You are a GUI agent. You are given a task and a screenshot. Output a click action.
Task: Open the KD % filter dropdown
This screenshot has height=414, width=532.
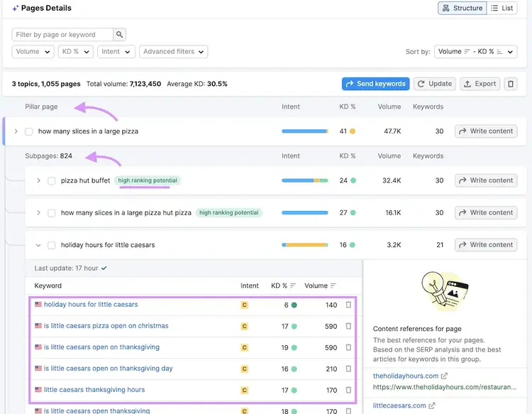coord(76,52)
